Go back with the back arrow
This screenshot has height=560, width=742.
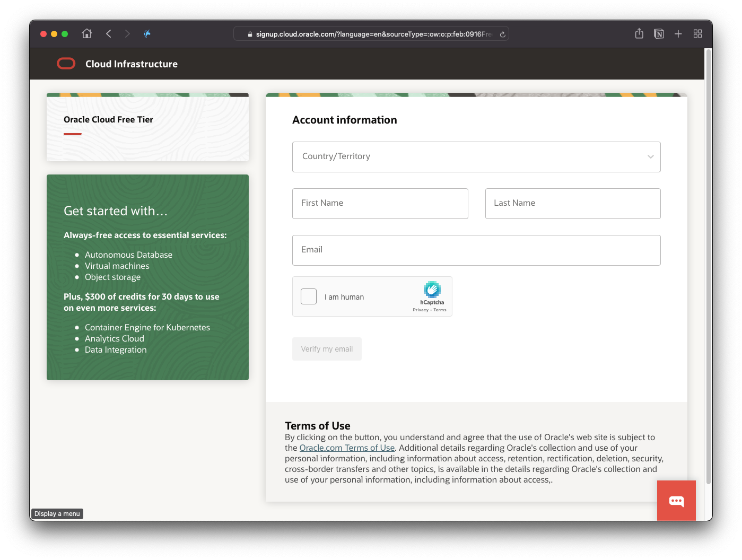[x=109, y=34]
